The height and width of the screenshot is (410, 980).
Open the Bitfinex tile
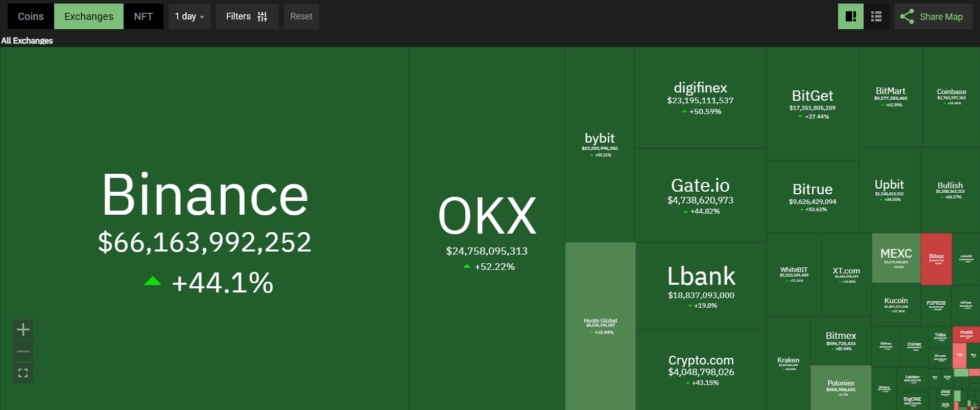886,346
